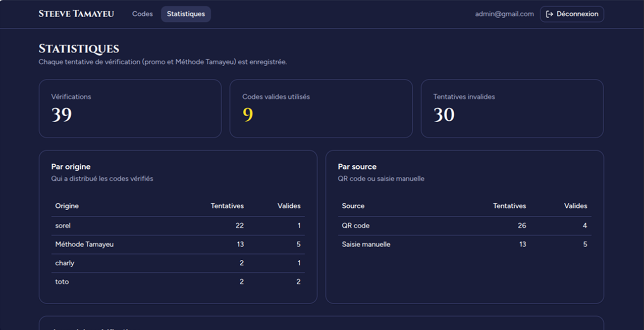
Task: Click Valides header in Par origine table
Action: tap(289, 206)
